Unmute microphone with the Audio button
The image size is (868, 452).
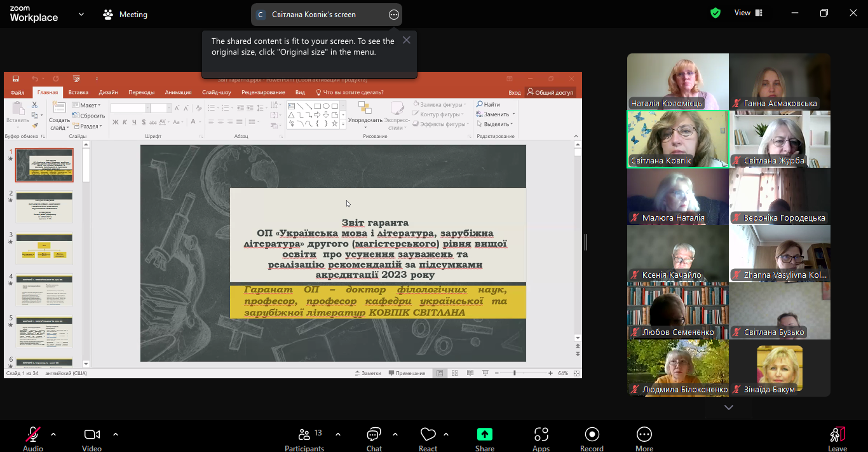(x=33, y=435)
